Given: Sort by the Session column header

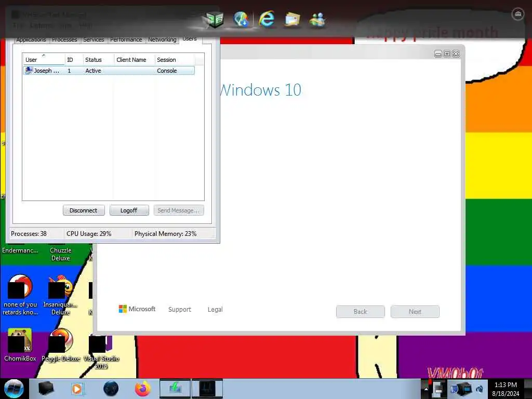Looking at the screenshot, I should click(175, 59).
